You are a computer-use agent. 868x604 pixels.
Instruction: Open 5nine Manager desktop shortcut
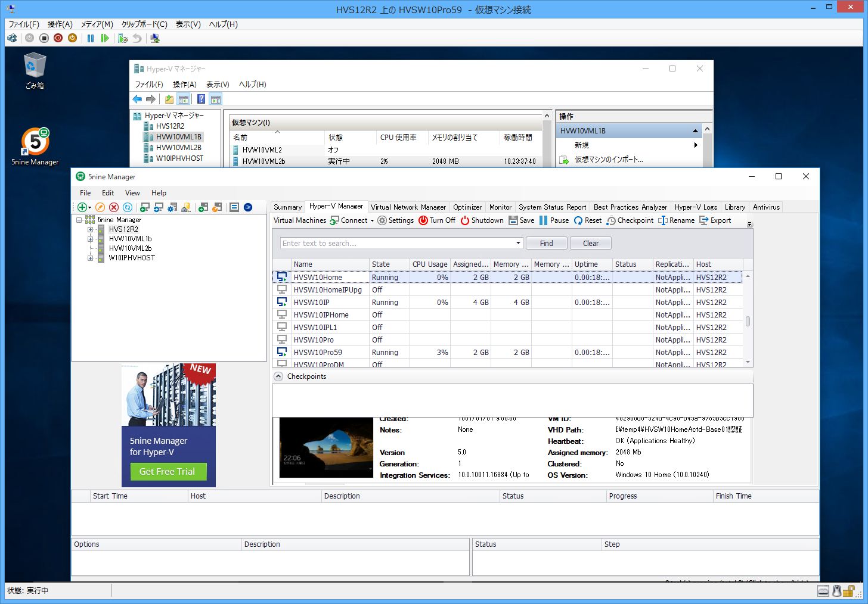coord(35,147)
